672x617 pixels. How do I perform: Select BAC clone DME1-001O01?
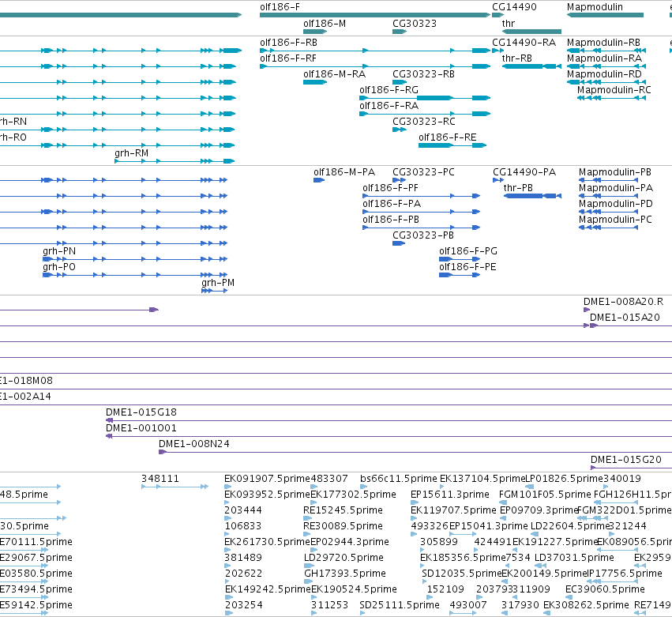coord(141,429)
